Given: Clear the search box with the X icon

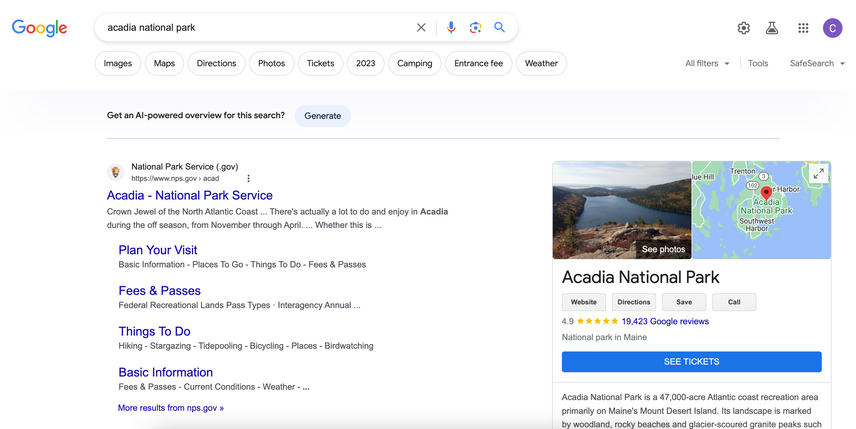Looking at the screenshot, I should tap(421, 27).
